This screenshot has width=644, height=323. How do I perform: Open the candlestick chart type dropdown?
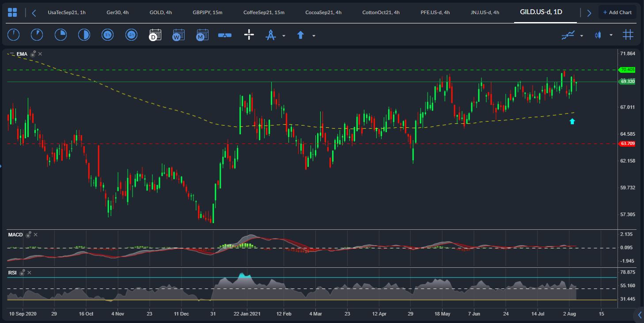611,35
